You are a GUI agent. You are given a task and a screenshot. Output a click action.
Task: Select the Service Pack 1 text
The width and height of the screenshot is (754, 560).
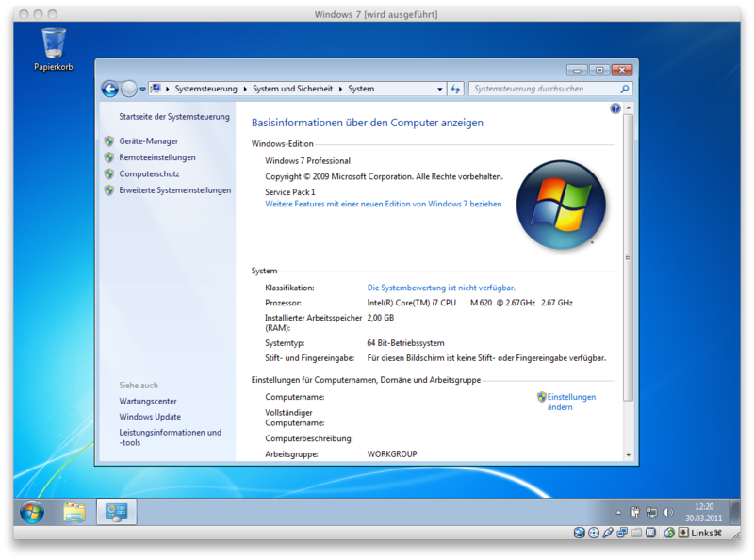pos(290,192)
